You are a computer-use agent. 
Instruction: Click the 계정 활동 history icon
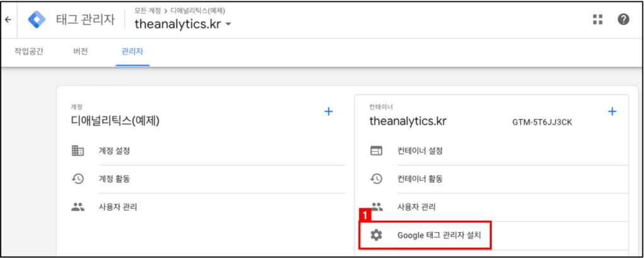click(x=77, y=179)
